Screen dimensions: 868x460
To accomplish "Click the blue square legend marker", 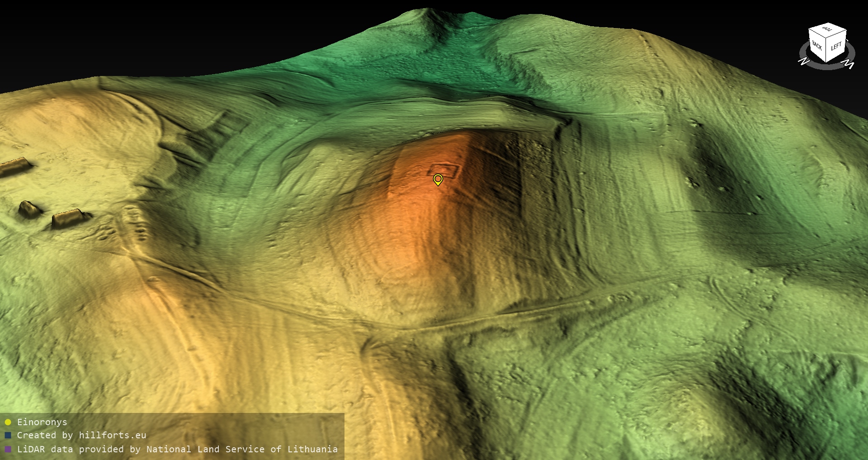I will [8, 436].
